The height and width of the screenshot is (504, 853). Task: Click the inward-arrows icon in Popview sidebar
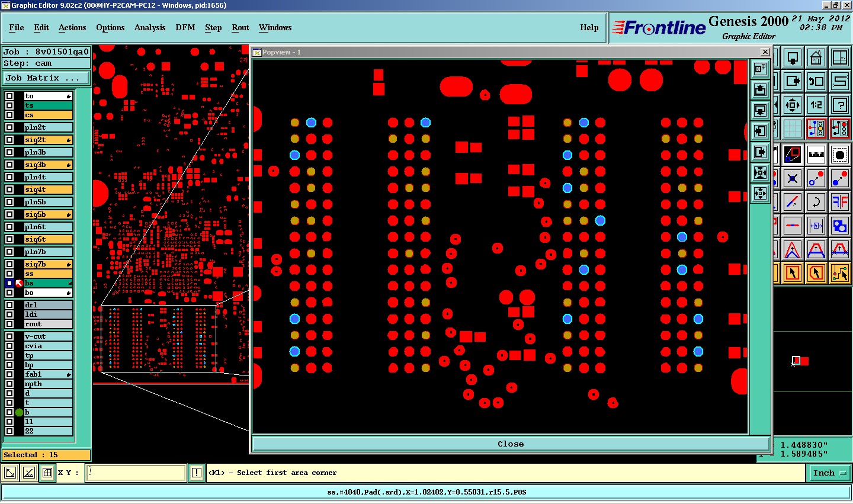(761, 172)
